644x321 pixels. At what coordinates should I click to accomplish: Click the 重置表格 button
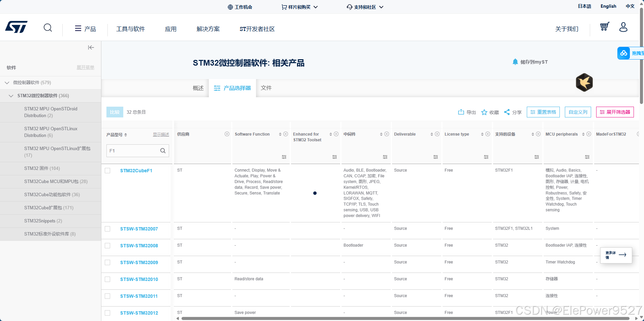click(x=543, y=112)
